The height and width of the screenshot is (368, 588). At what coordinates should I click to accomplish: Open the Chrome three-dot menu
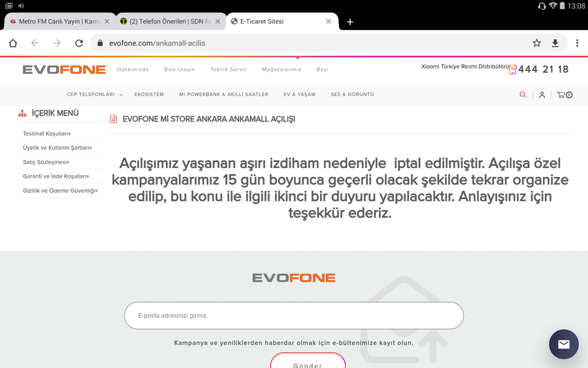click(x=577, y=43)
